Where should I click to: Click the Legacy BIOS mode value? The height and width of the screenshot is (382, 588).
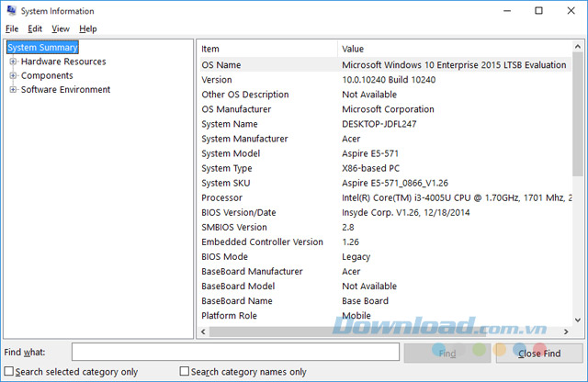pos(356,257)
